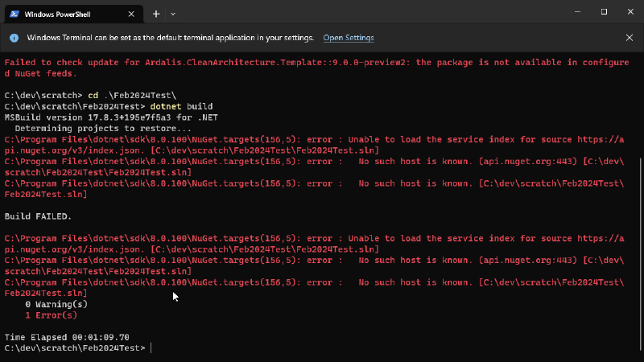Click the '1 Error(s)' summary line
Image resolution: width=644 pixels, height=362 pixels.
[51, 315]
